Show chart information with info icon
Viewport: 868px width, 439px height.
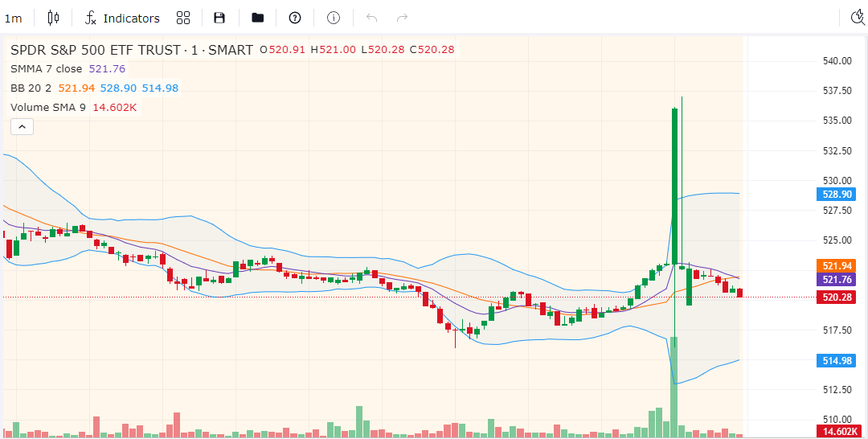pyautogui.click(x=334, y=18)
